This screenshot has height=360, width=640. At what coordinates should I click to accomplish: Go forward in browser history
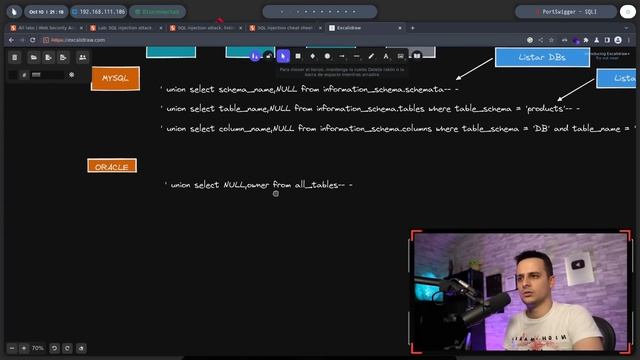(22, 40)
